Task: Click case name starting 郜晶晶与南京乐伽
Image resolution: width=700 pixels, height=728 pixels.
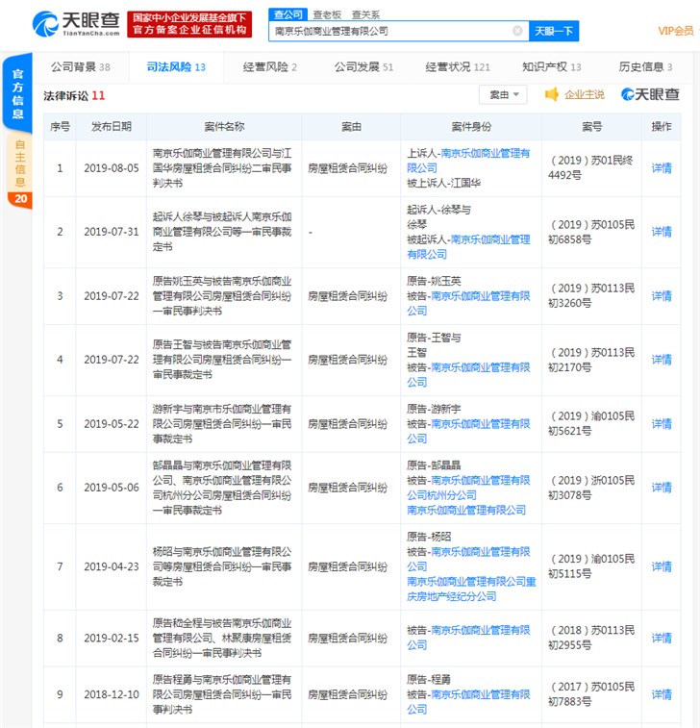Action: click(222, 488)
